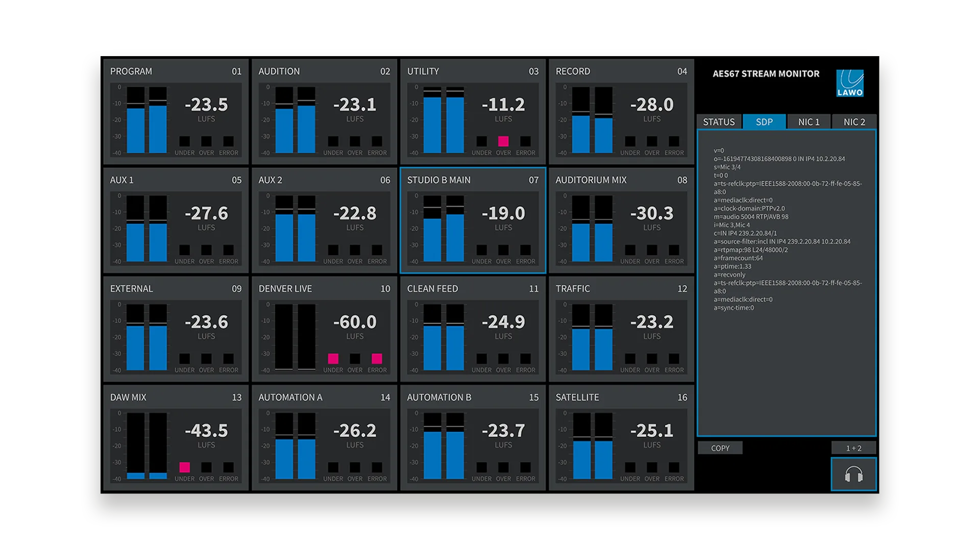Click the Lawo logo icon
The height and width of the screenshot is (551, 980).
point(850,83)
